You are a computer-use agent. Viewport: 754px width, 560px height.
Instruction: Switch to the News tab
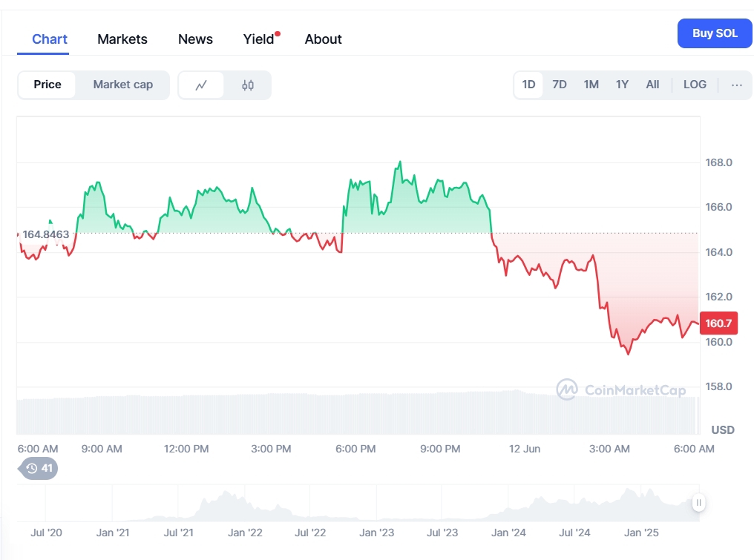[x=195, y=39]
